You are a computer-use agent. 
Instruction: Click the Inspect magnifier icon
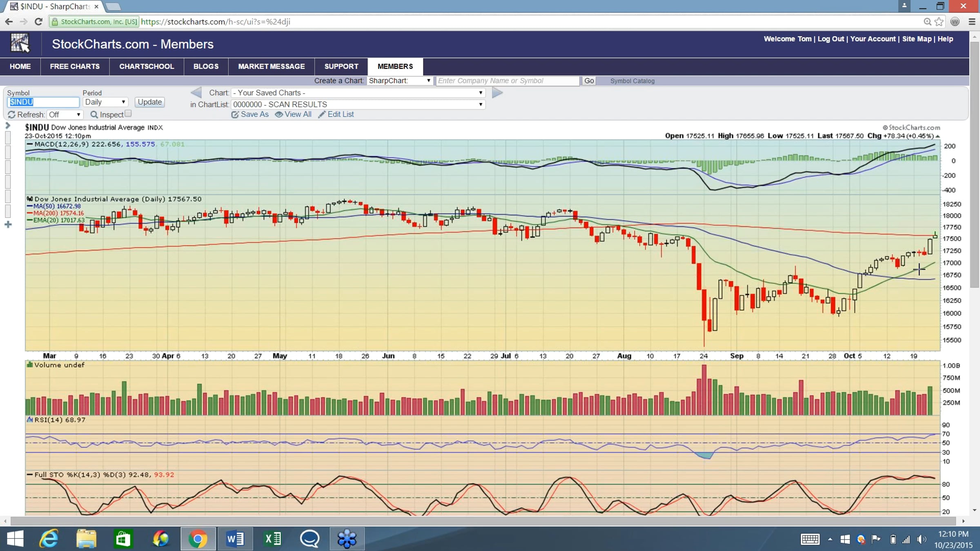tap(94, 115)
